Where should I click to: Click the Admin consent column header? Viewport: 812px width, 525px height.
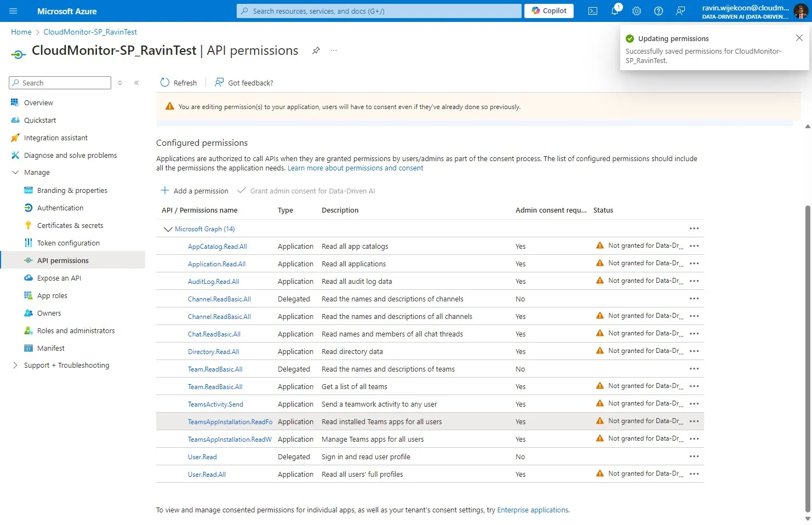(x=551, y=210)
